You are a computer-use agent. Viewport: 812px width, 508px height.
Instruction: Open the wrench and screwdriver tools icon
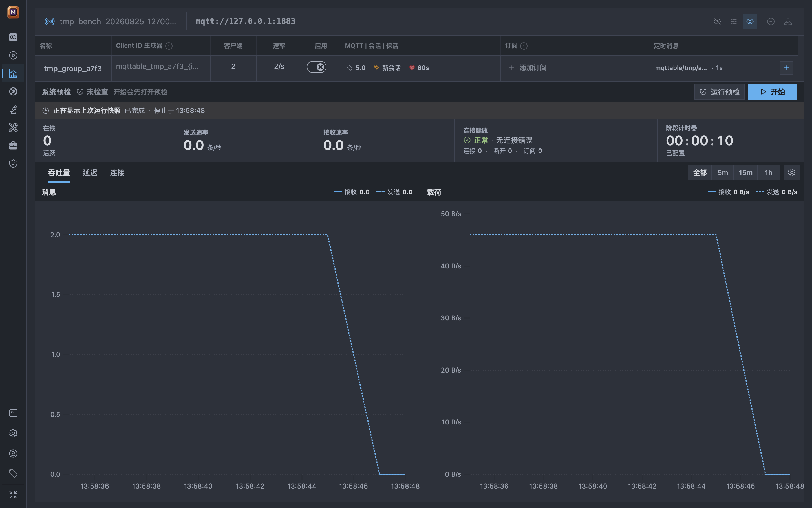point(13,127)
